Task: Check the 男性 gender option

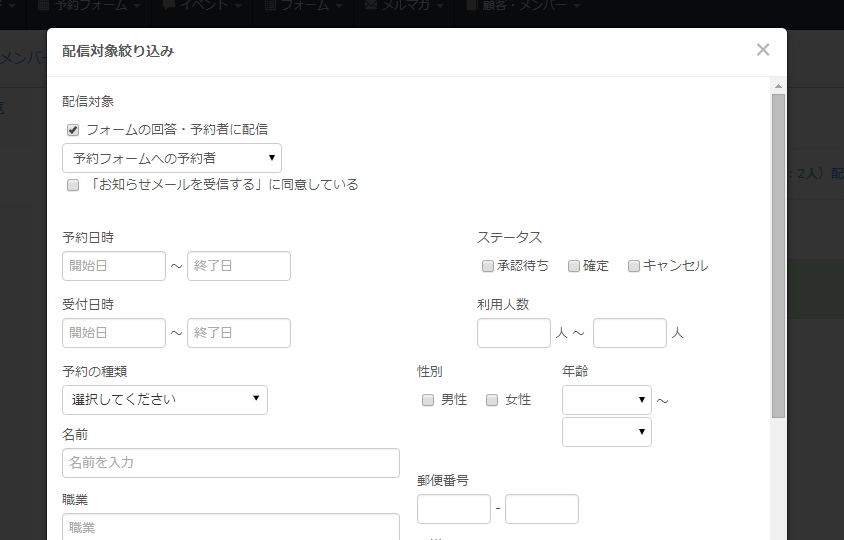Action: [x=428, y=400]
